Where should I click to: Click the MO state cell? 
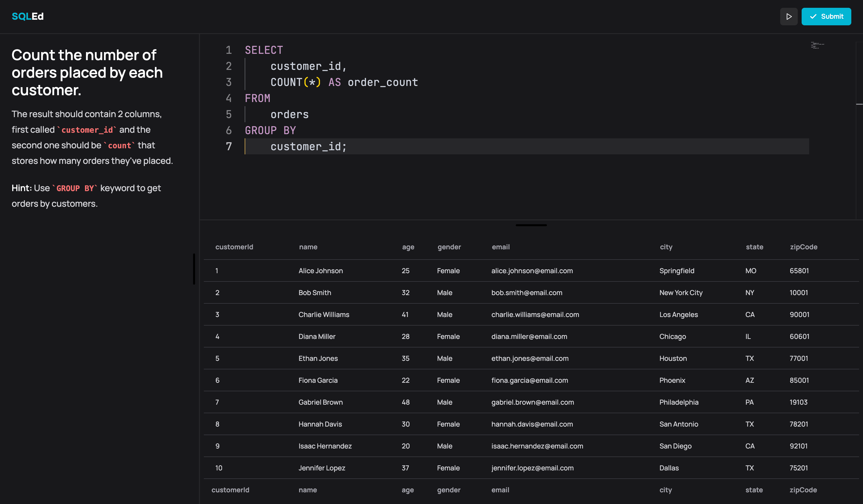(751, 271)
